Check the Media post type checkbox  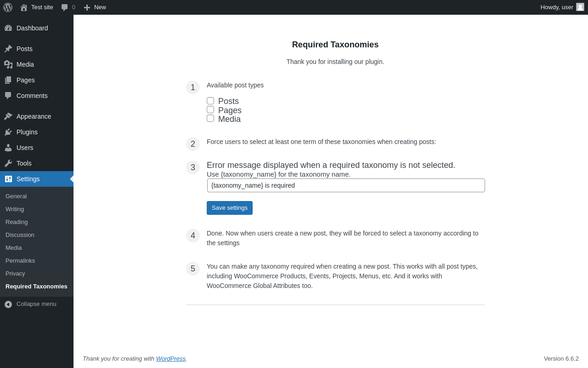(210, 118)
